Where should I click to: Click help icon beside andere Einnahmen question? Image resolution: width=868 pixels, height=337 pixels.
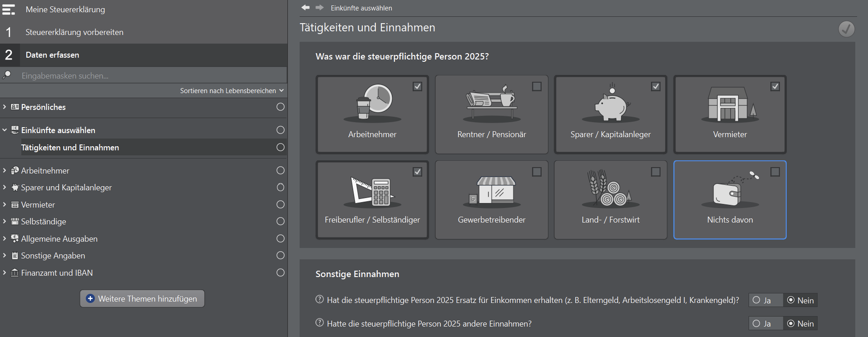pos(320,323)
